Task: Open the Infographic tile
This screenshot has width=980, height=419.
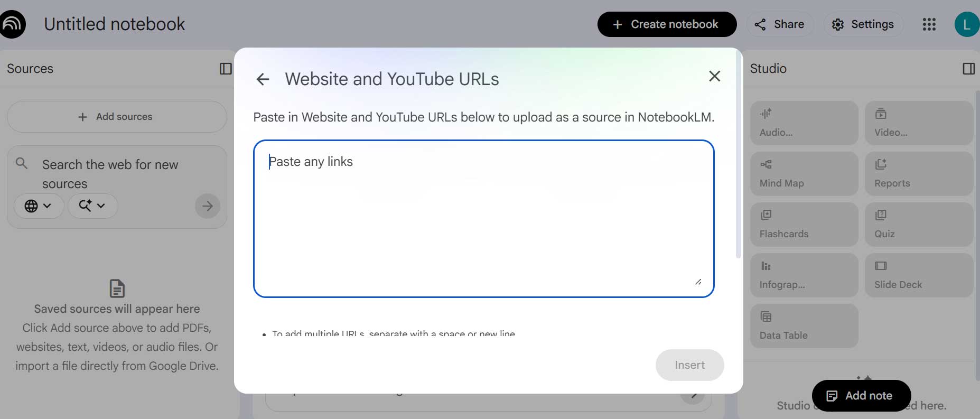Action: (x=804, y=275)
